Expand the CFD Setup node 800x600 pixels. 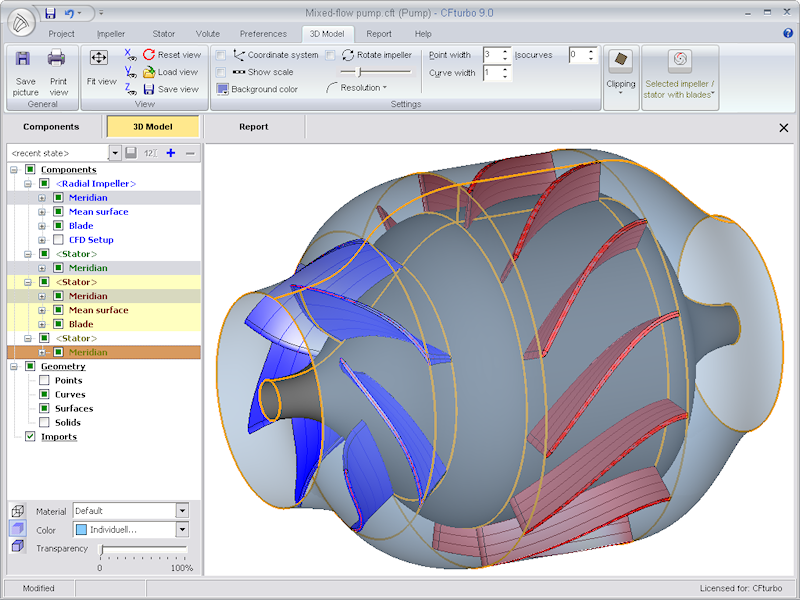click(42, 240)
